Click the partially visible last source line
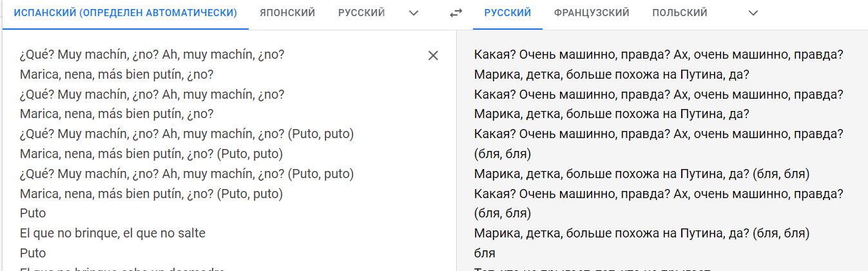The image size is (868, 271). click(122, 268)
